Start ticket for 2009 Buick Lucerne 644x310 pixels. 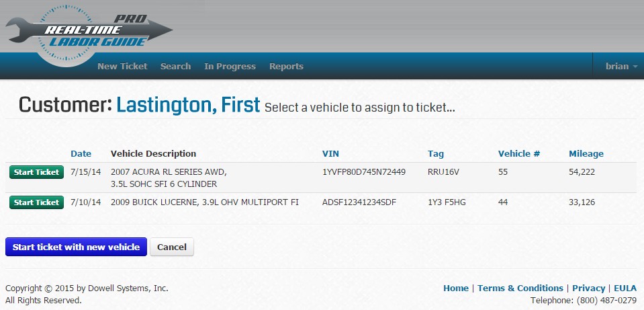36,202
